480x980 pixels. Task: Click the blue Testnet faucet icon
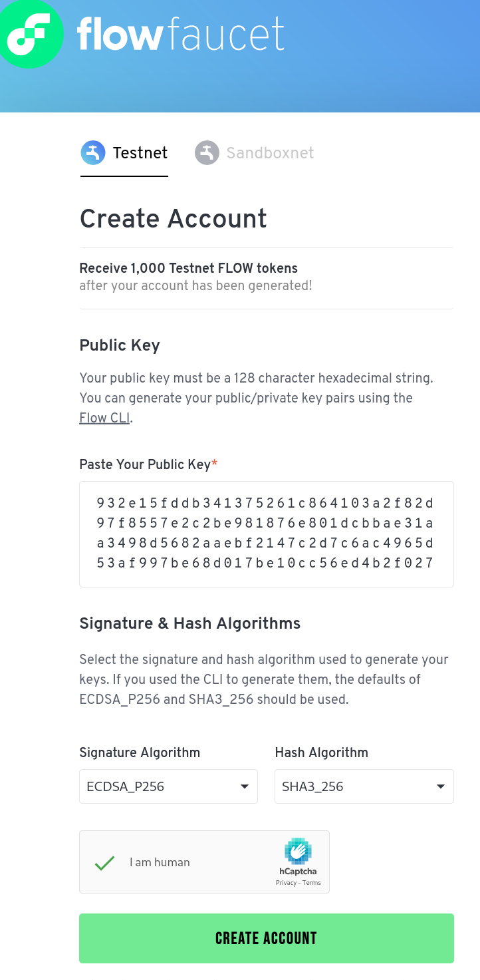click(93, 152)
